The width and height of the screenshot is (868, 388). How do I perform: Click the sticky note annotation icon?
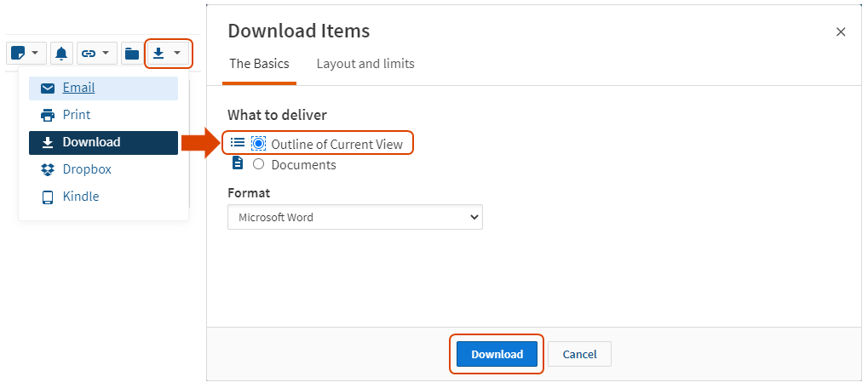[18, 54]
